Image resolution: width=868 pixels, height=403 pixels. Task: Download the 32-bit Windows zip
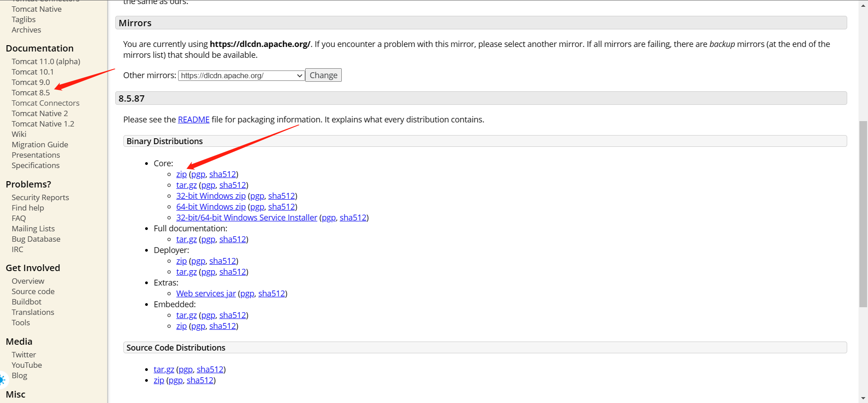point(211,196)
